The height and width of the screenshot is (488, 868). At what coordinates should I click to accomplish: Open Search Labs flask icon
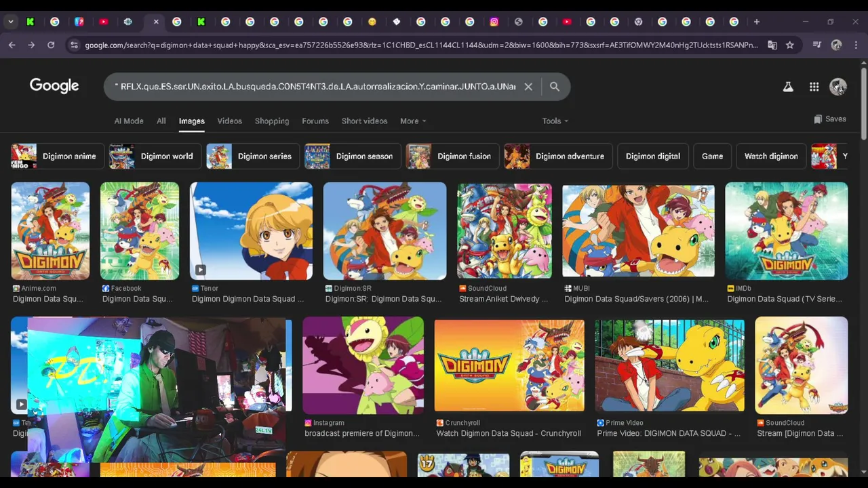(788, 87)
